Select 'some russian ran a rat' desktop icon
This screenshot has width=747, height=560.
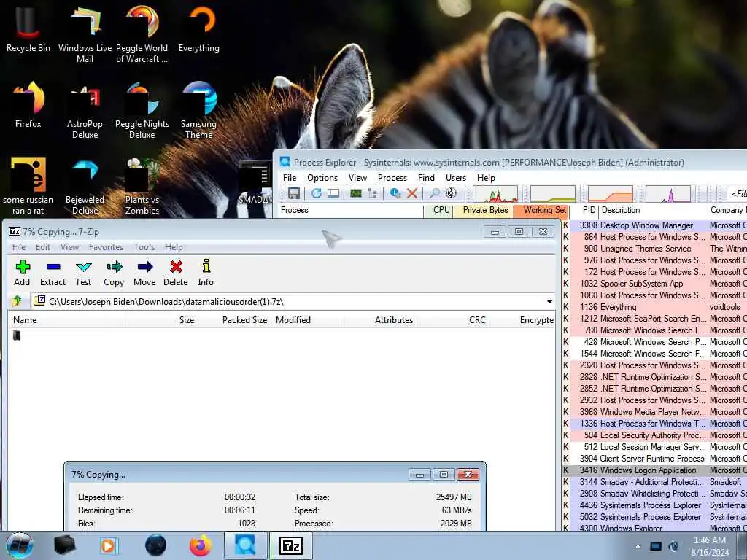click(28, 186)
